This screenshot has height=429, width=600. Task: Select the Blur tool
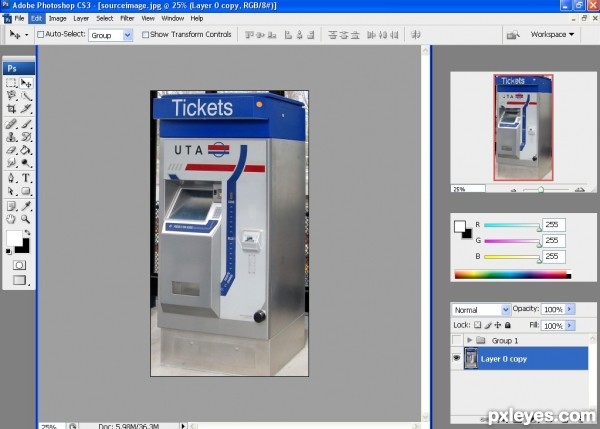[11, 163]
